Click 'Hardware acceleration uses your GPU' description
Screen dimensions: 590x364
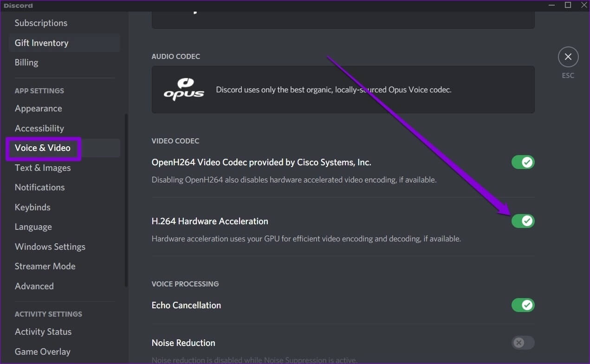coord(306,239)
